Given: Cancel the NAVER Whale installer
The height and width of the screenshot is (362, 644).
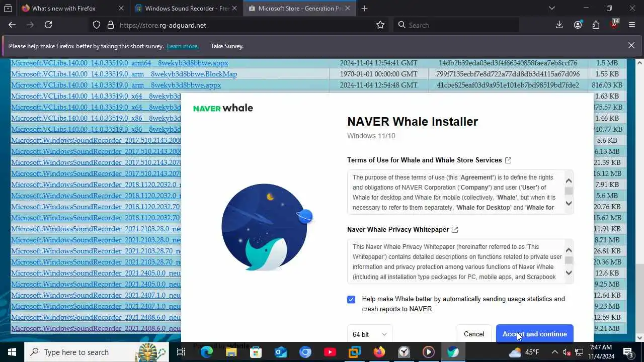Looking at the screenshot, I should 474,334.
